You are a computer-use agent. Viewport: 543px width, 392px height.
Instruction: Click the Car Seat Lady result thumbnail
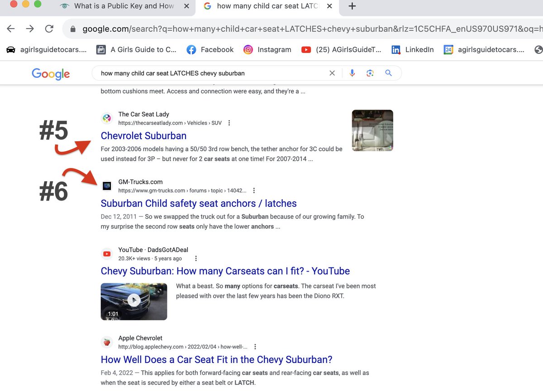click(372, 130)
